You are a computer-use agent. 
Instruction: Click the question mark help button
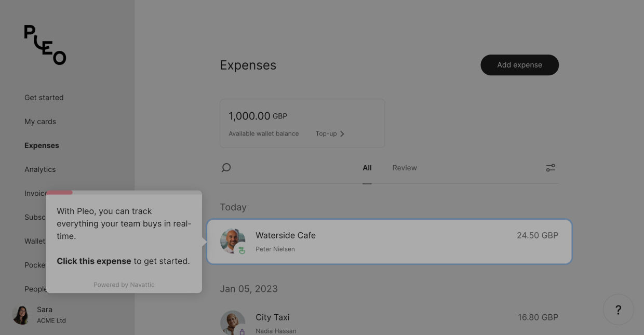tap(618, 310)
